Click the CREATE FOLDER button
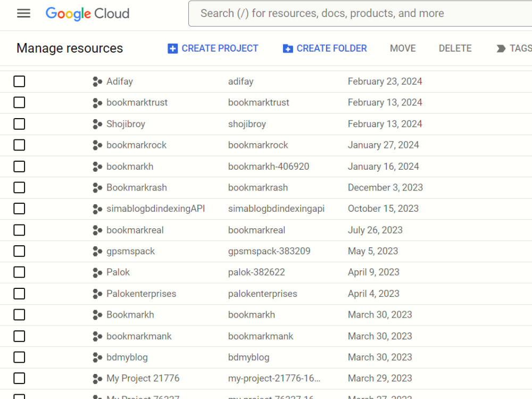532x399 pixels. pyautogui.click(x=325, y=48)
